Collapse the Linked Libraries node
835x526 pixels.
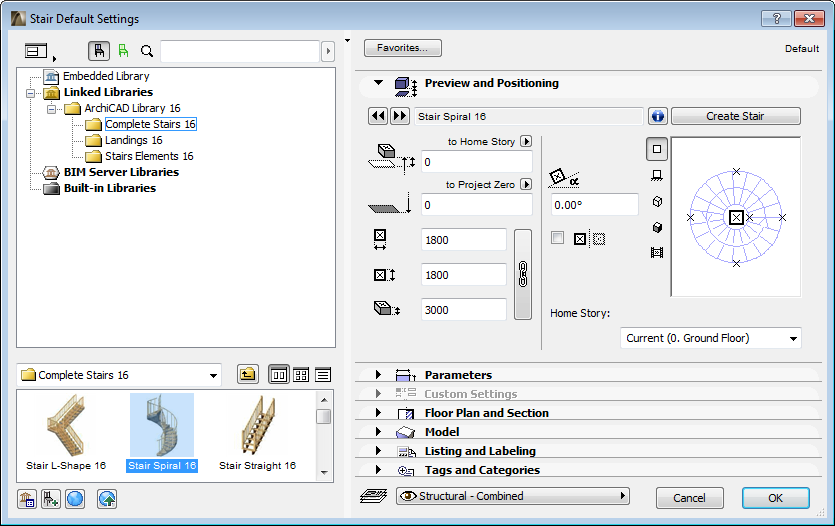click(30, 93)
